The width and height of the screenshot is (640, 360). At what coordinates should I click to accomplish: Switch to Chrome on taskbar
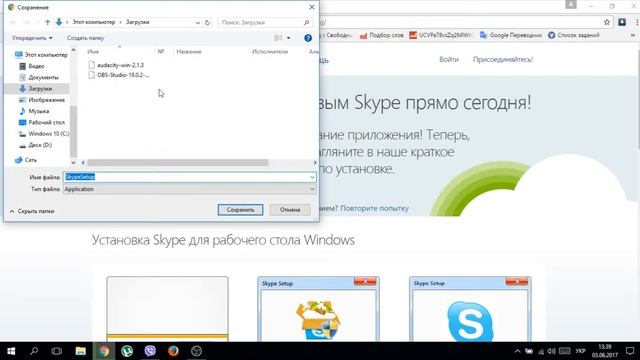[104, 351]
